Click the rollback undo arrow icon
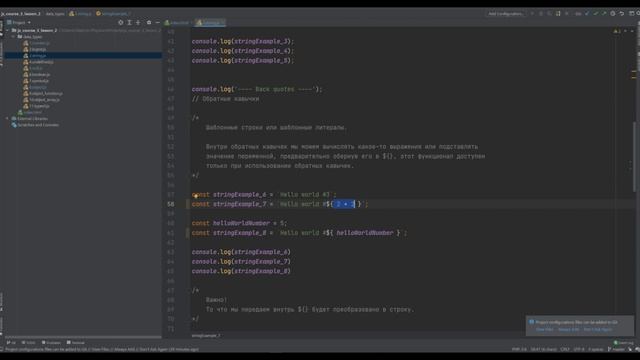 622,13
